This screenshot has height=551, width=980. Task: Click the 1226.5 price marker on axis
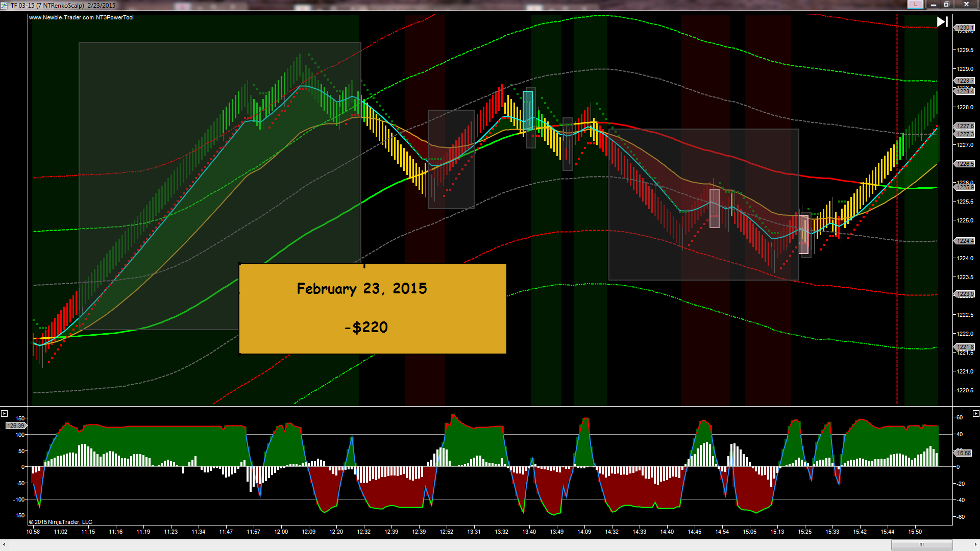[964, 164]
